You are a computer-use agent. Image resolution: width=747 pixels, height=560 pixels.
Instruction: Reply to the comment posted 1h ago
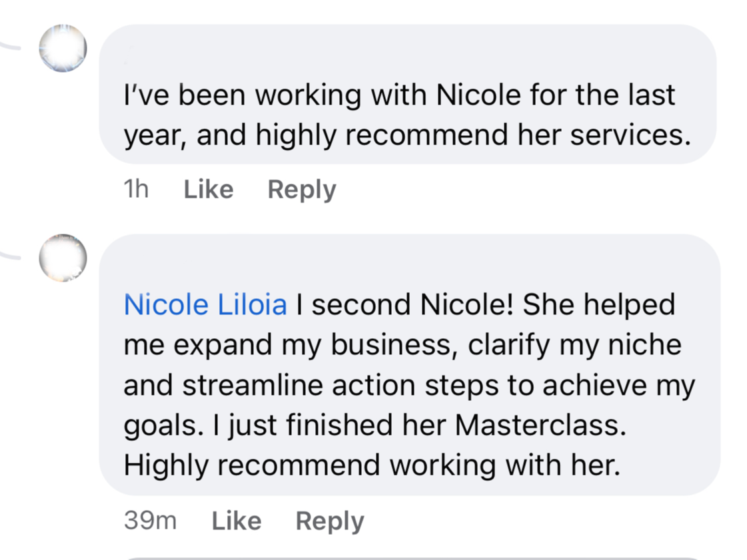tap(302, 190)
